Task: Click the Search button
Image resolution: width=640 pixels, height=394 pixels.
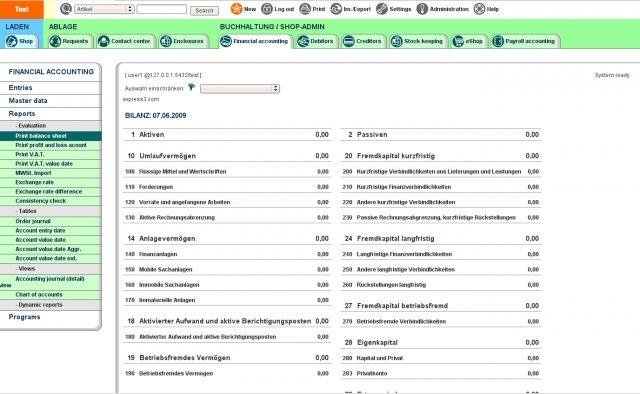Action: pyautogui.click(x=204, y=11)
